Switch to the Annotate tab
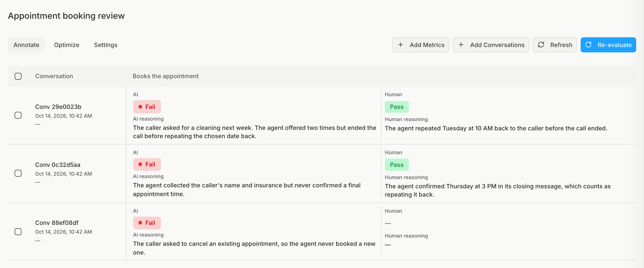This screenshot has width=644, height=268. (x=26, y=45)
